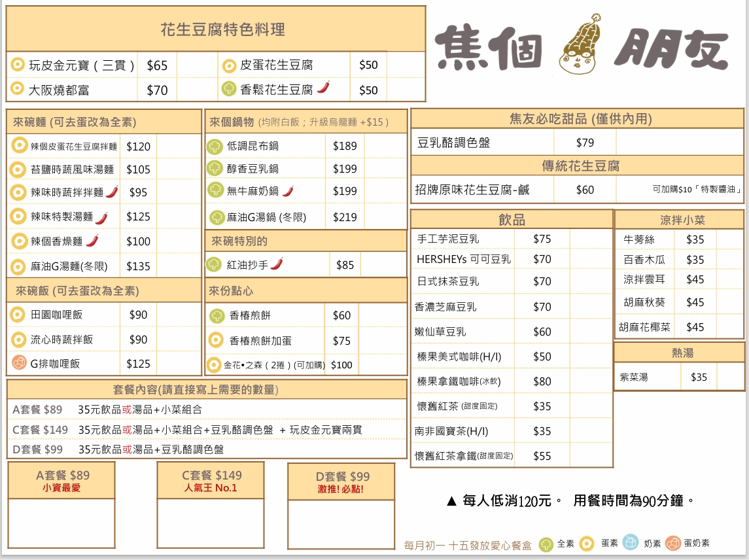749x560 pixels.
Task: Click the icon beside 苔鹽時蔬風味湯麵
Action: click(x=18, y=169)
